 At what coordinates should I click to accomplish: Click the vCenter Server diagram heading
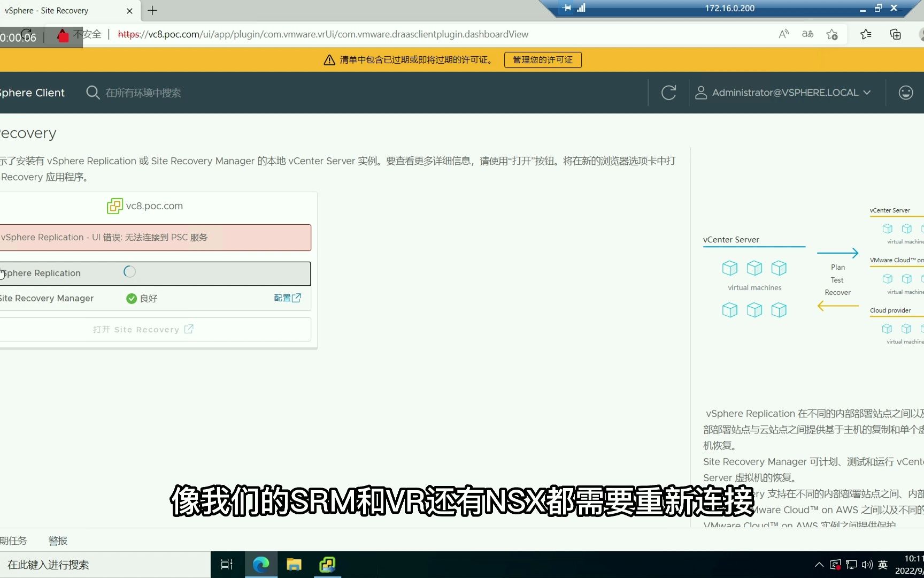pos(731,240)
